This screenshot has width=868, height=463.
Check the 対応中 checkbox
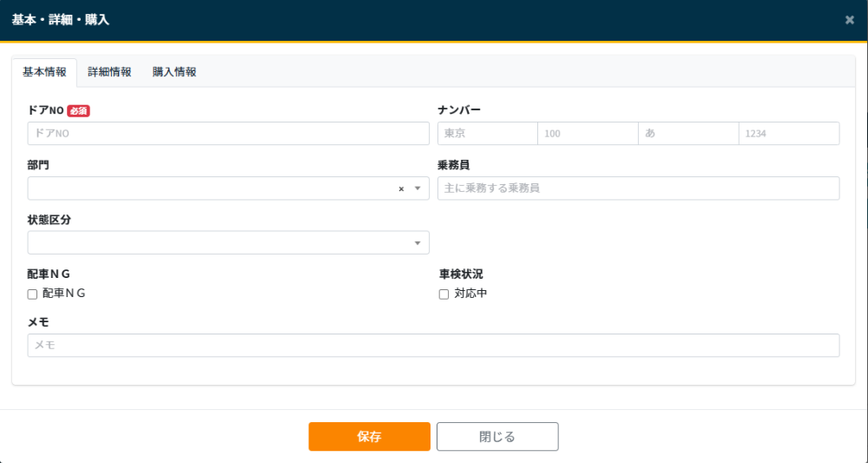444,294
